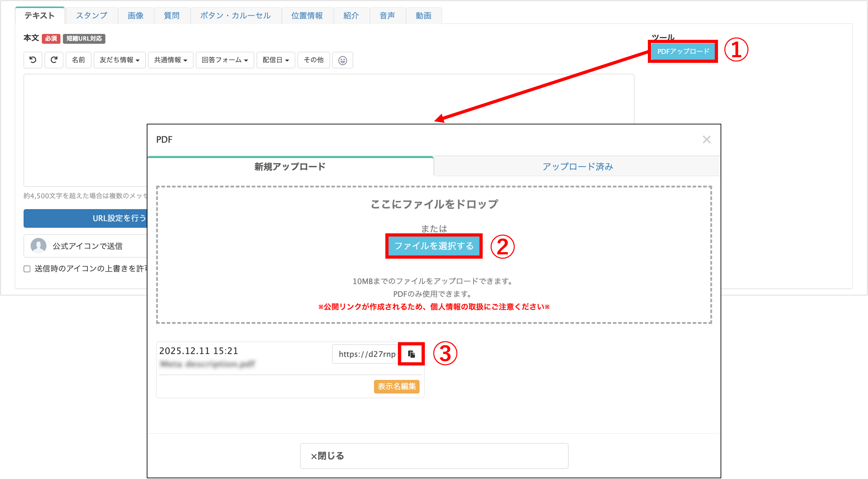
Task: Enable 送信時のアイコンの上書きを許可 checkbox
Action: [x=27, y=269]
